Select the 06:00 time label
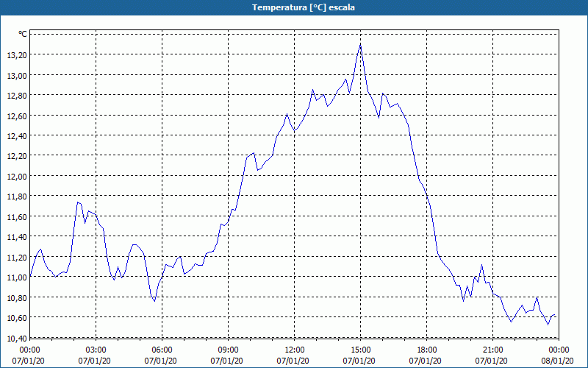The height and width of the screenshot is (368, 588). pos(162,350)
